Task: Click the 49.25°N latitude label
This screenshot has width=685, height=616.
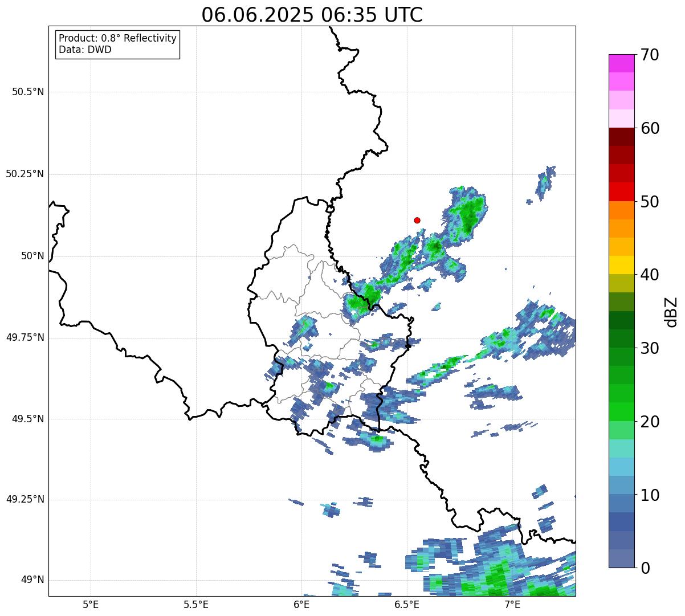Action: click(x=25, y=499)
